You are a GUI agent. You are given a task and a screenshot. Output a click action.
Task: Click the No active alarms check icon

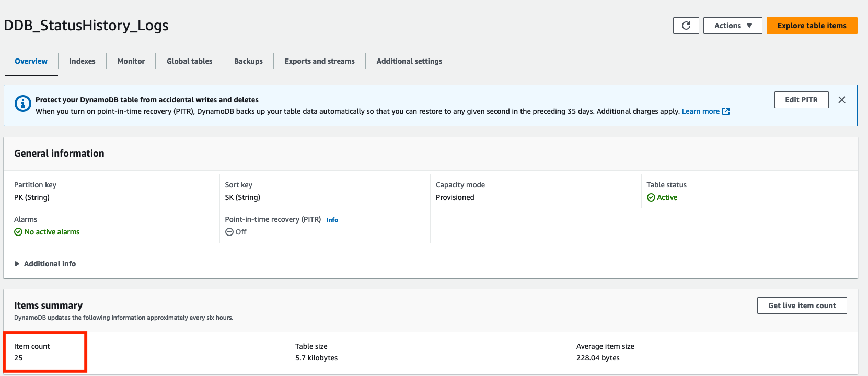click(18, 232)
